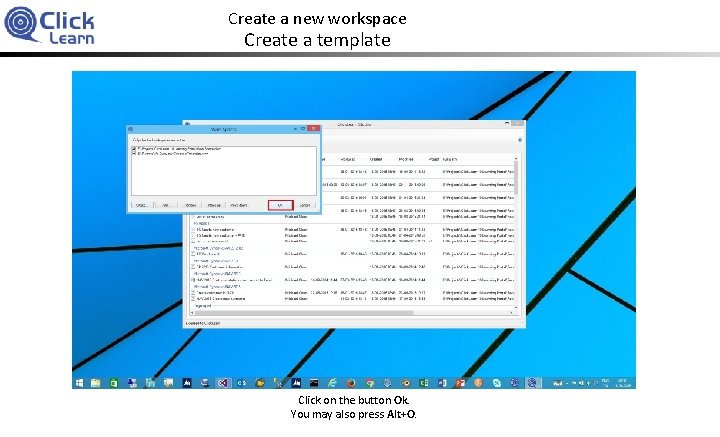Screen dimensions: 720x437
Task: Click the taskbar system clock
Action: 623,383
